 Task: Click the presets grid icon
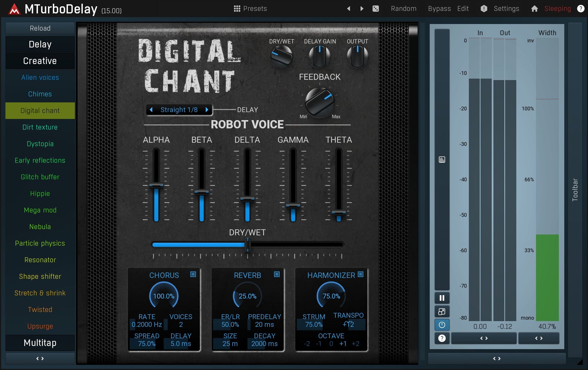237,8
